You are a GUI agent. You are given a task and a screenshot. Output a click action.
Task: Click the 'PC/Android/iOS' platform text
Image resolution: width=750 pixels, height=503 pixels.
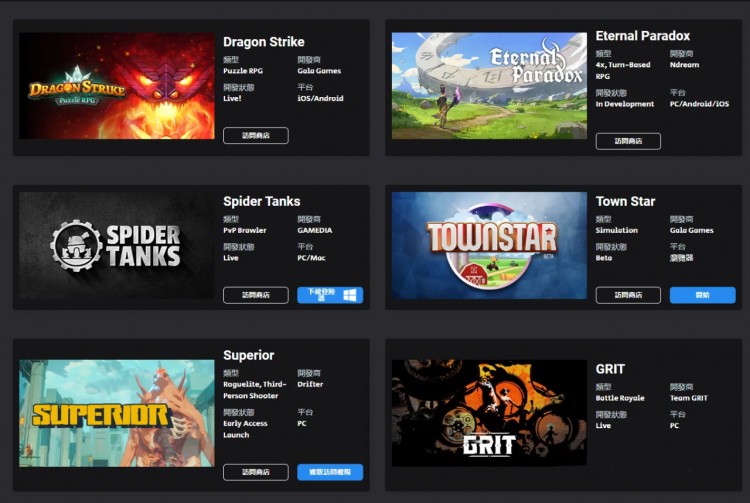pyautogui.click(x=699, y=104)
